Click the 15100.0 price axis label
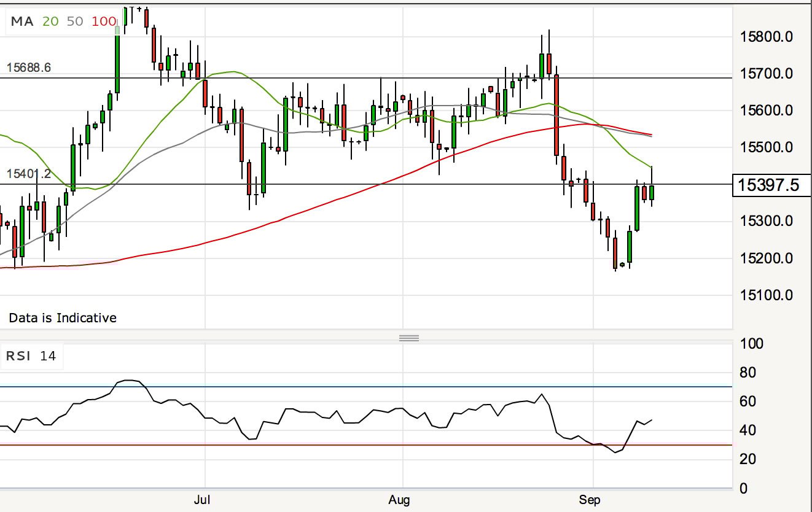 tap(767, 295)
